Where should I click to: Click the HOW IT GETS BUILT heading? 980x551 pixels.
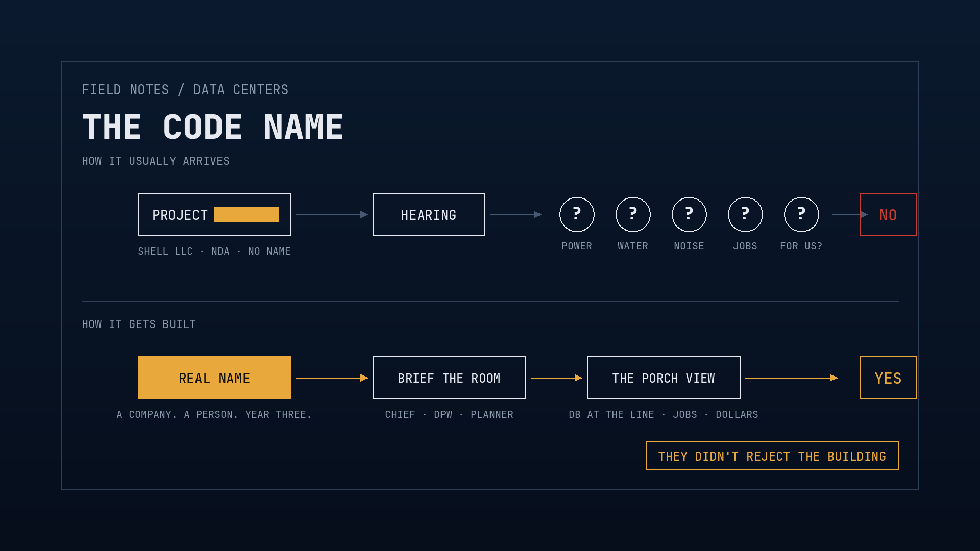click(139, 324)
